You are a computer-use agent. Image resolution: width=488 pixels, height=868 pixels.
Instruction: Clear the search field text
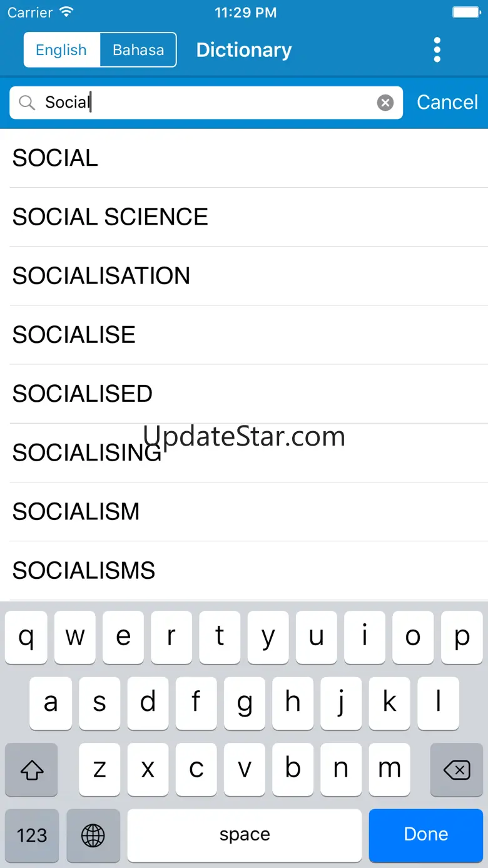coord(385,103)
